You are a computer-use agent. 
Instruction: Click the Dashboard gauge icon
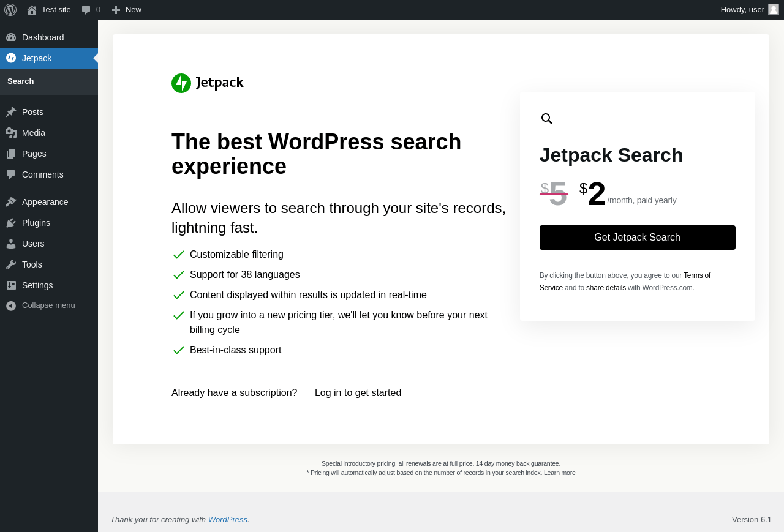tap(11, 37)
